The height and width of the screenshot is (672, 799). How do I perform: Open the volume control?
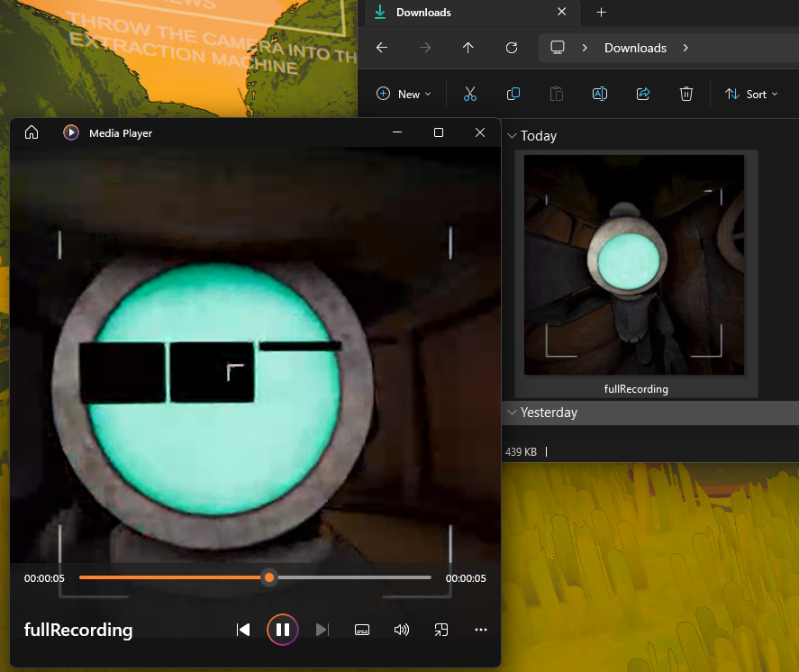402,630
